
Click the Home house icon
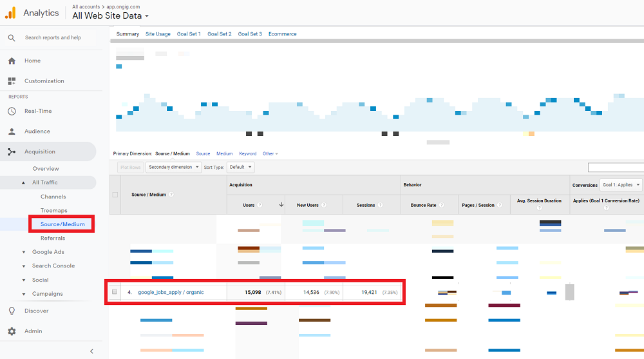(x=12, y=61)
